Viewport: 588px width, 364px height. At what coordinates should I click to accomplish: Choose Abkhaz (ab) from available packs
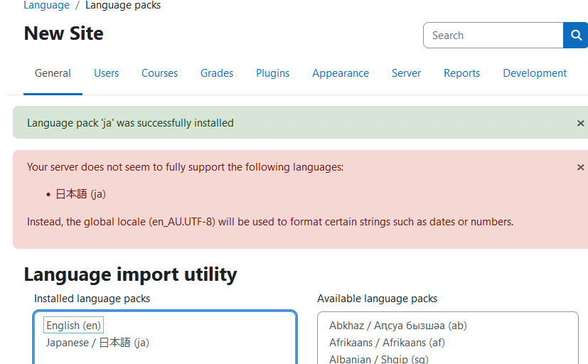click(x=397, y=326)
